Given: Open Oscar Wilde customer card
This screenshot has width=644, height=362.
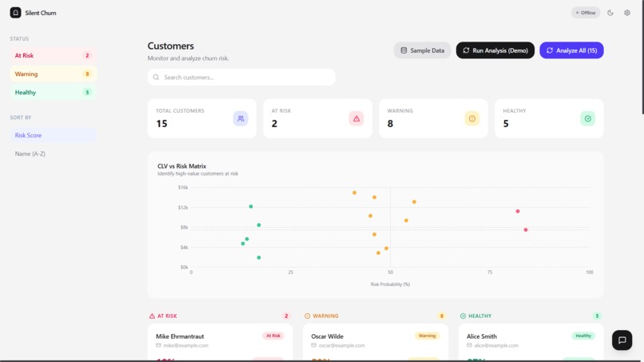Looking at the screenshot, I should click(x=376, y=342).
